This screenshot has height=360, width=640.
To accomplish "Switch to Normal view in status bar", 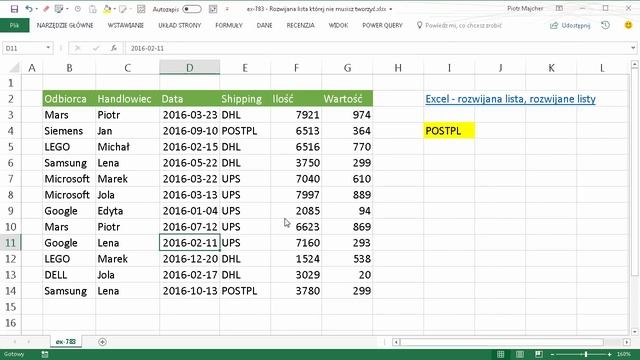I will pos(500,354).
